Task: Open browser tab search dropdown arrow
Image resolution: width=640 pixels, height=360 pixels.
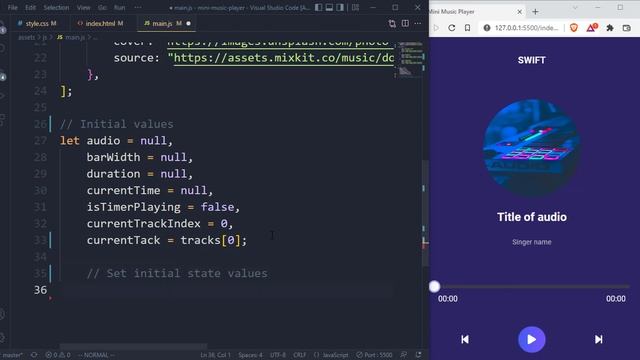Action: point(575,8)
